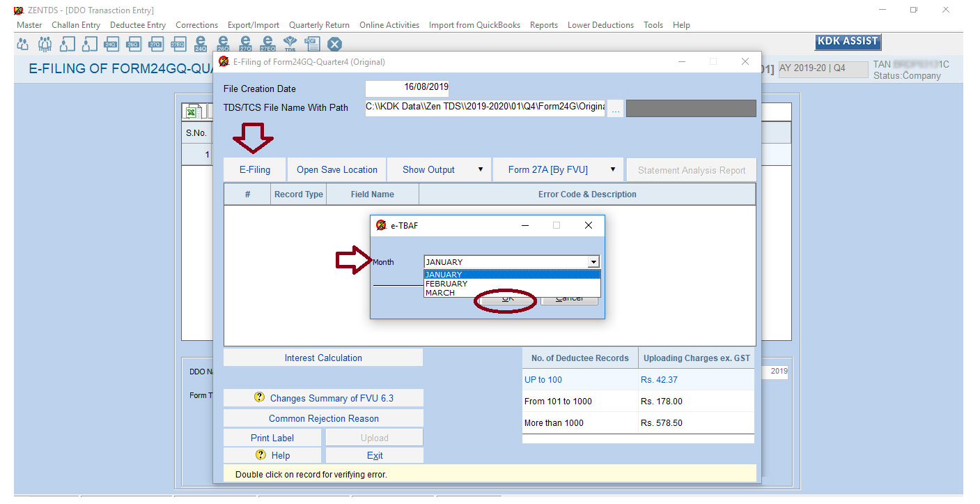This screenshot has height=504, width=980.
Task: Click the Interest Calculation button
Action: [323, 358]
